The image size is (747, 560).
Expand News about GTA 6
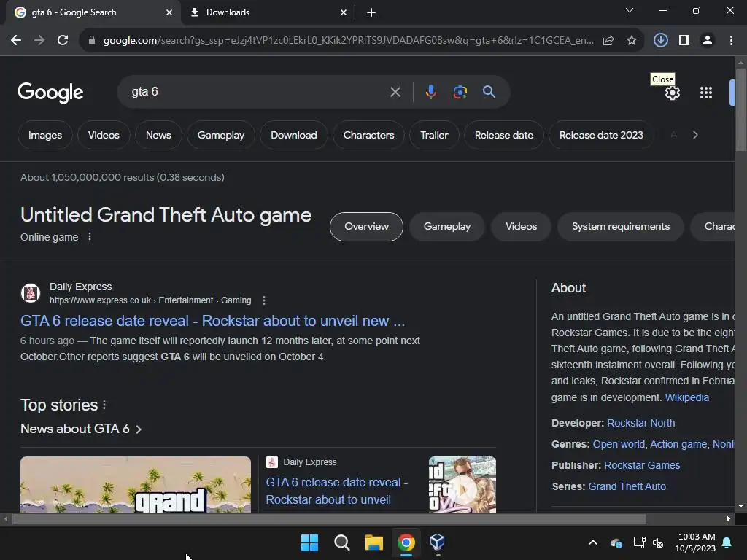pyautogui.click(x=81, y=429)
